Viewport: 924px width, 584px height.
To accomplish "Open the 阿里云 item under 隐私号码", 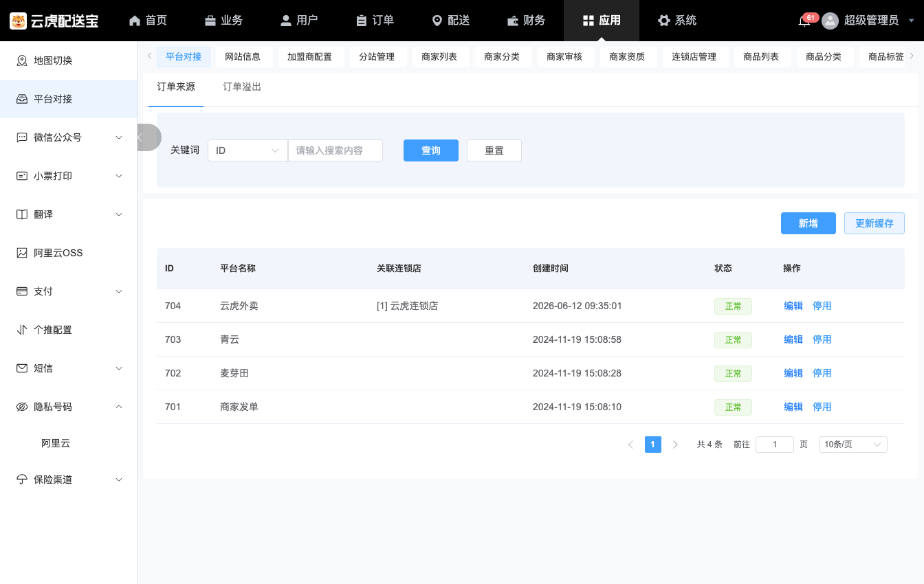I will [x=56, y=443].
